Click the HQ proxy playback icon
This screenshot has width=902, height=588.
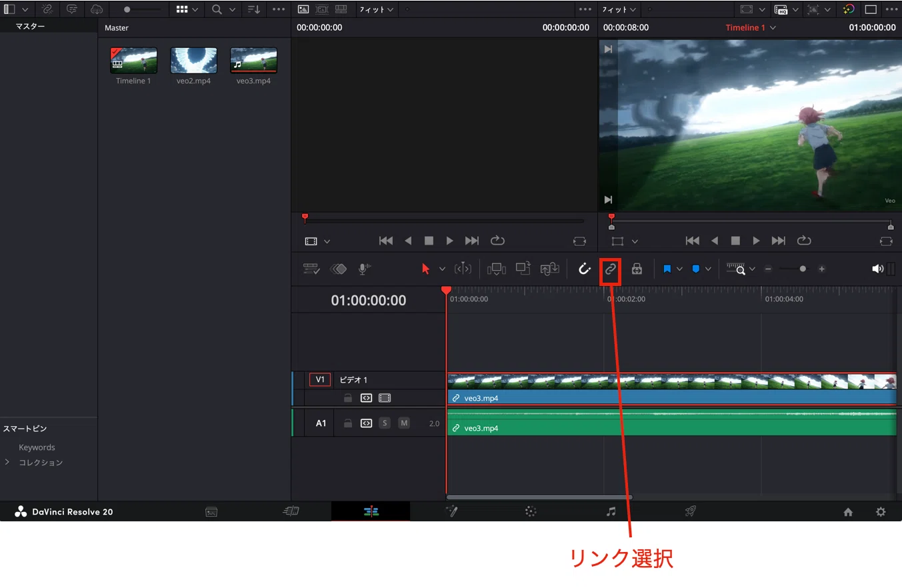(781, 9)
